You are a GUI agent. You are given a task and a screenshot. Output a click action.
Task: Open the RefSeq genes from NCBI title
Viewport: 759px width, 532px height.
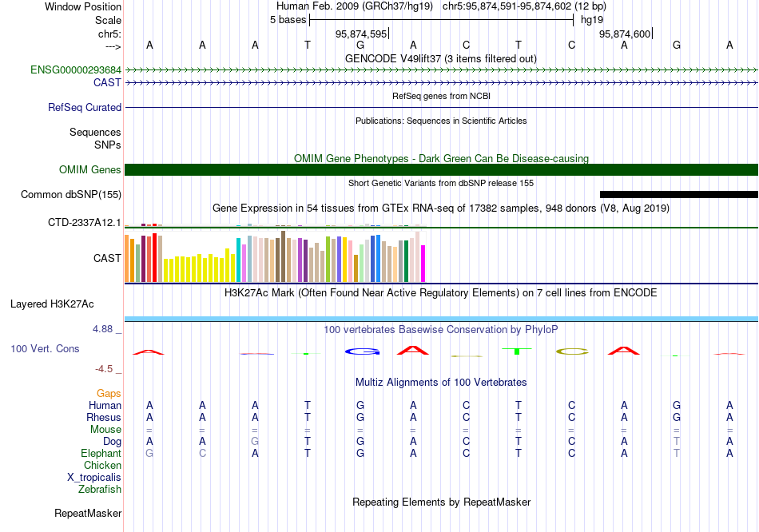441,96
